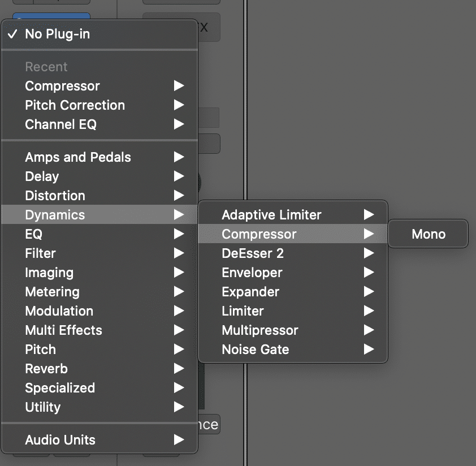Click recent Compressor entry

pyautogui.click(x=99, y=86)
